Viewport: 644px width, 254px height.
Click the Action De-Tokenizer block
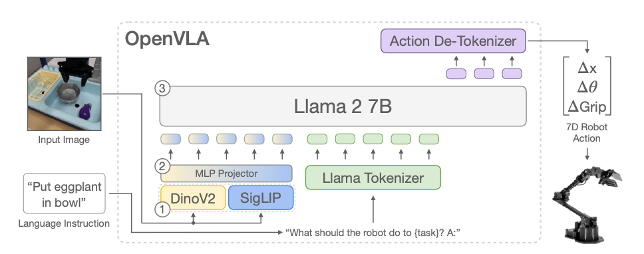453,41
